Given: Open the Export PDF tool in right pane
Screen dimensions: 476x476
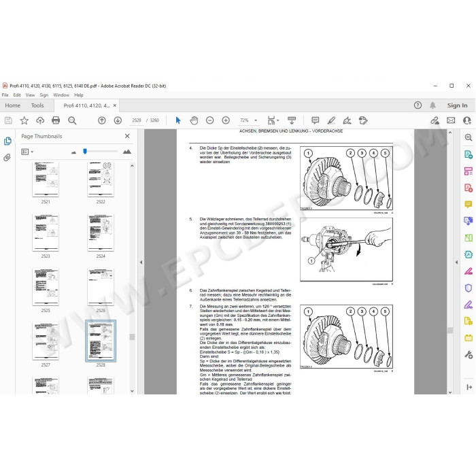Looking at the screenshot, I should click(x=469, y=154).
